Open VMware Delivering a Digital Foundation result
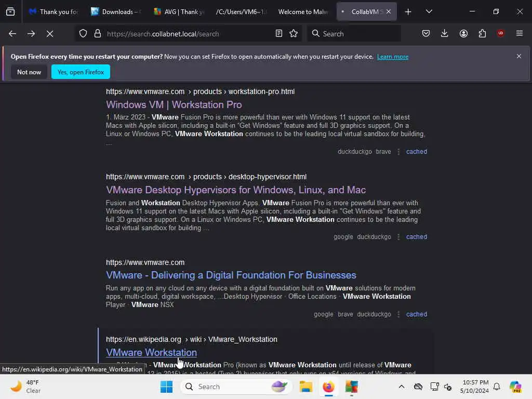Viewport: 532px width, 399px height. coord(231,275)
